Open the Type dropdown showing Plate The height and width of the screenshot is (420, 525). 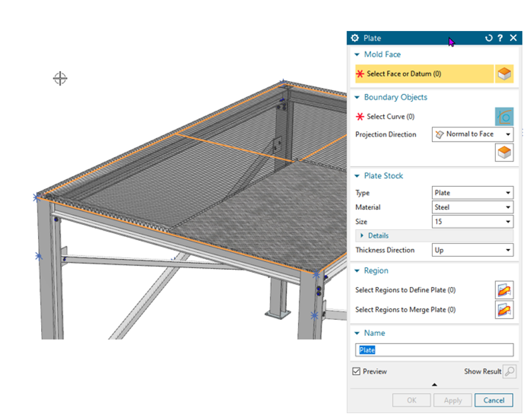pos(472,193)
